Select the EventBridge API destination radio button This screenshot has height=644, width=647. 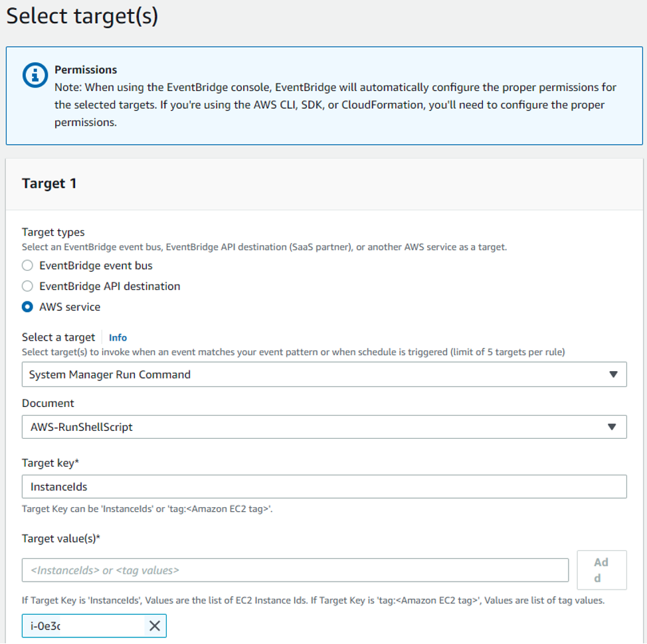pyautogui.click(x=27, y=286)
